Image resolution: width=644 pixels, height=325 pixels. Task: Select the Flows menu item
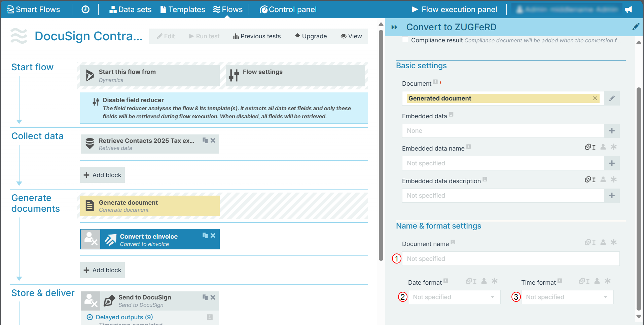pyautogui.click(x=228, y=9)
